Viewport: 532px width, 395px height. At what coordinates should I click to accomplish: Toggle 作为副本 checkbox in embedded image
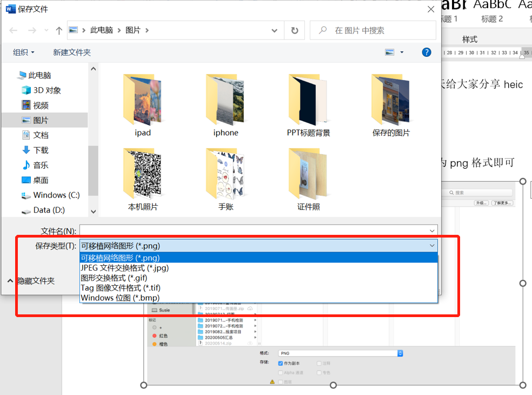(281, 364)
